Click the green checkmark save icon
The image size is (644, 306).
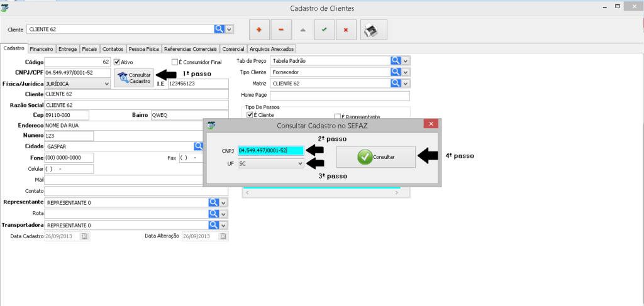point(324,30)
